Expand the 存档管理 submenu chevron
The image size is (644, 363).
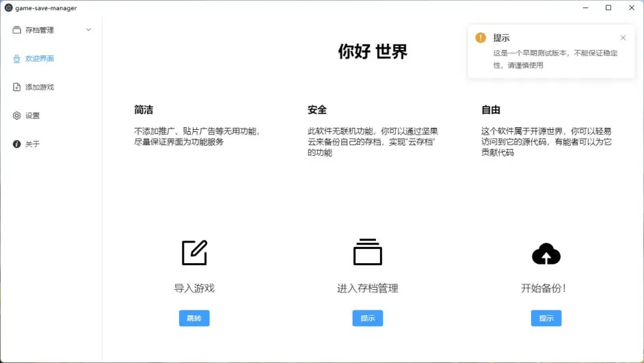click(x=88, y=30)
